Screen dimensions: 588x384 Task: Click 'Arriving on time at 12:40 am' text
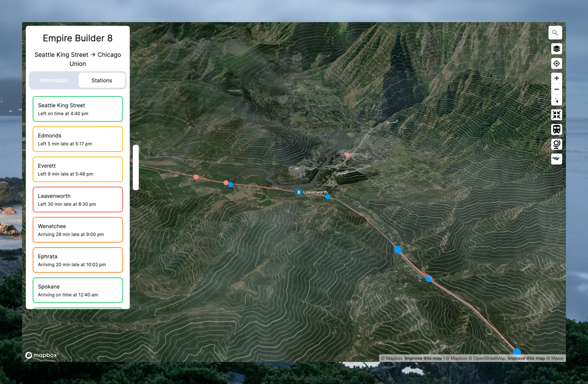coord(68,295)
